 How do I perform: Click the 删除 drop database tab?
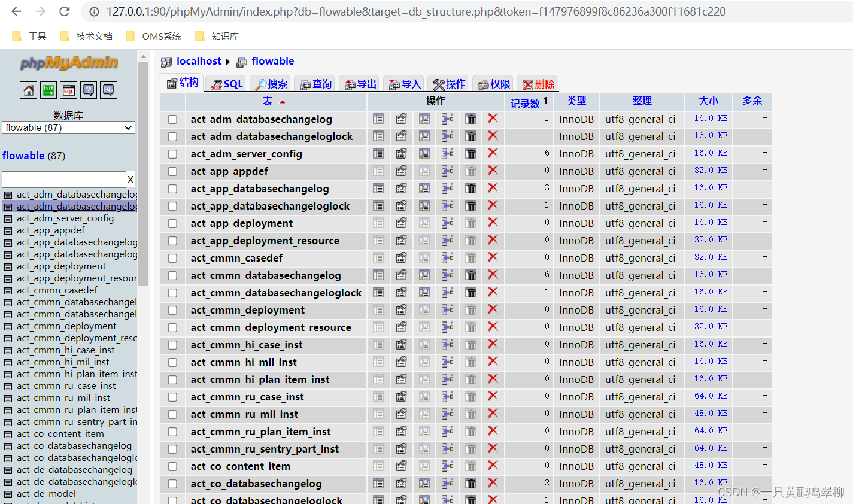[x=538, y=84]
